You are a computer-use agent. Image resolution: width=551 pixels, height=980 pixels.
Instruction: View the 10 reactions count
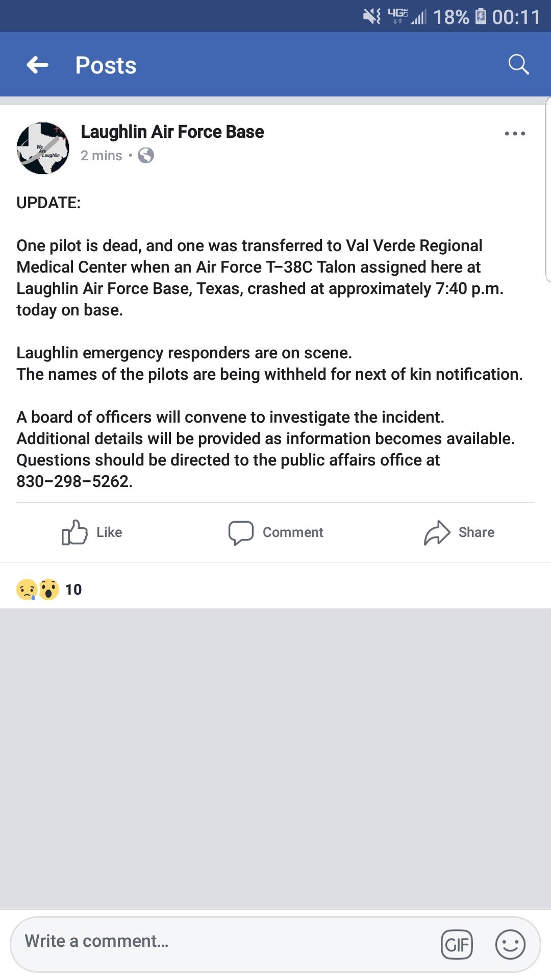pyautogui.click(x=73, y=590)
